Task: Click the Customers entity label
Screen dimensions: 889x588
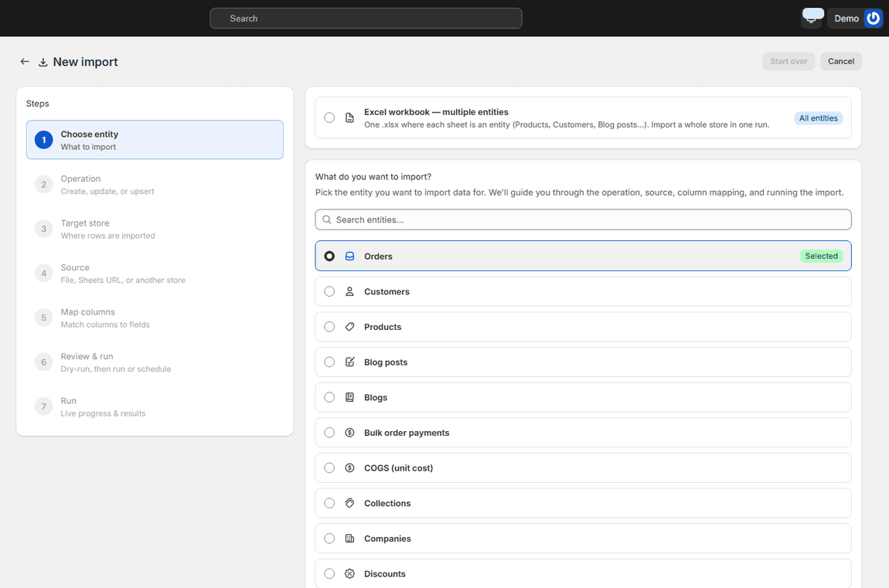Action: (387, 291)
